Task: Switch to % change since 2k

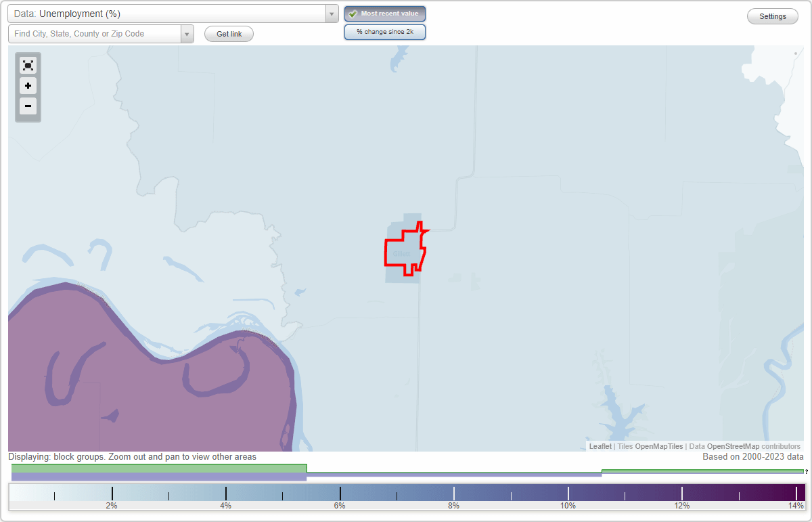Action: [x=385, y=32]
